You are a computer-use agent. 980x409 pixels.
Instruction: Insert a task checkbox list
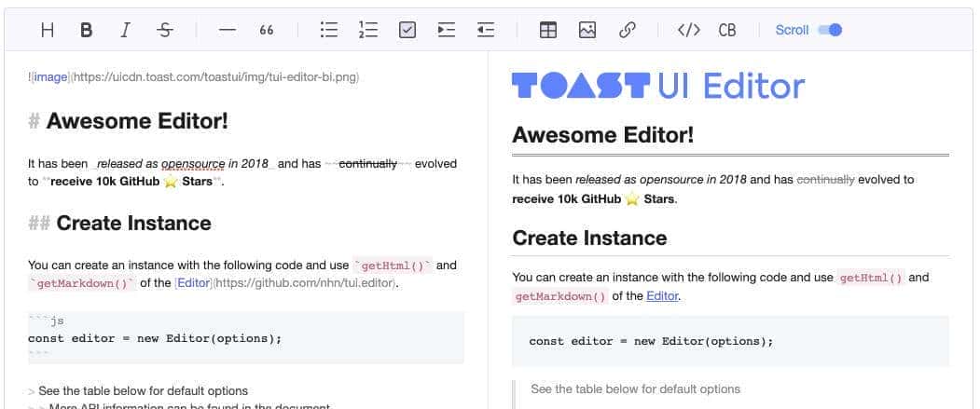407,30
